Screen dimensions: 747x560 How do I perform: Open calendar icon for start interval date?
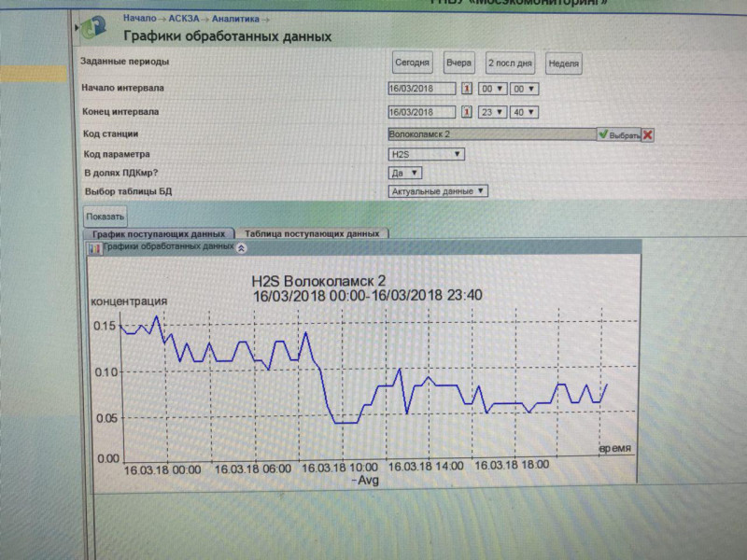click(x=467, y=88)
